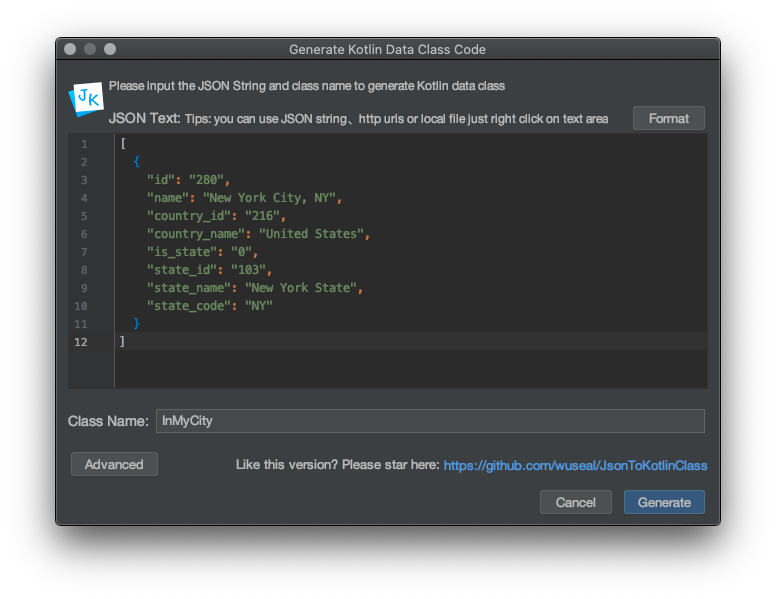Click the opening curly brace on line 2
This screenshot has height=599, width=776.
coord(137,162)
